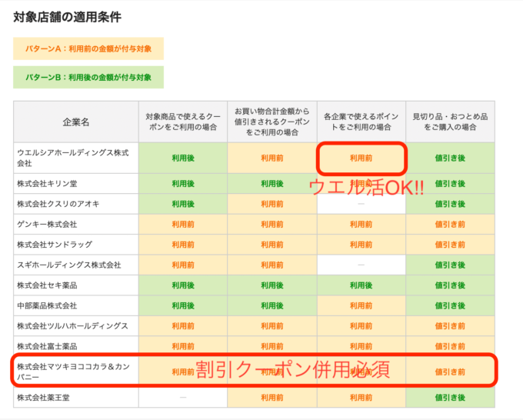Click 利用後 in 中部薬品 row, お買い物合計金額 column
Viewport: 523px width, 420px height.
point(272,305)
